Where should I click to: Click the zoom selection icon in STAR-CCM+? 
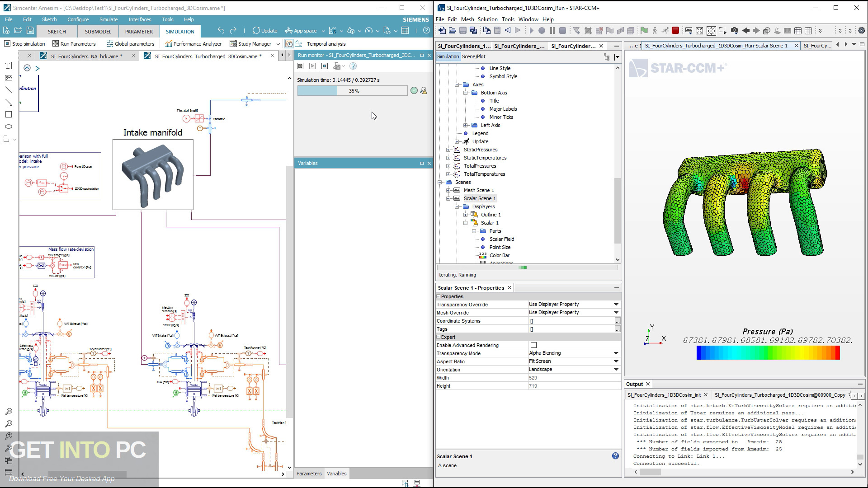[722, 31]
